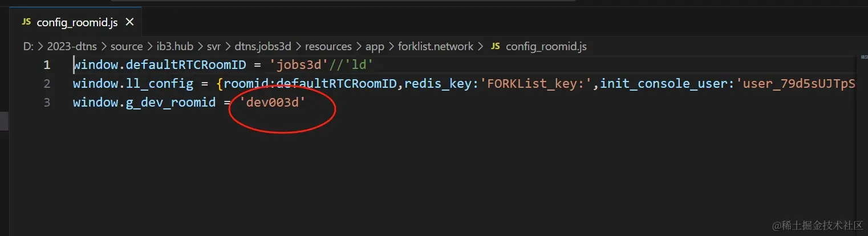Click the JS icon in the breadcrumb
Screen dimensions: 868x236
(495, 46)
